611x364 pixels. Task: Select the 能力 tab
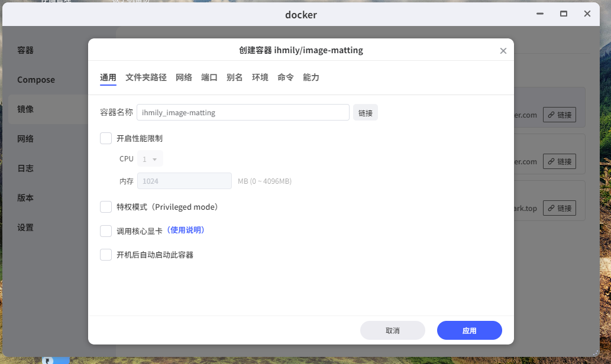click(x=311, y=77)
